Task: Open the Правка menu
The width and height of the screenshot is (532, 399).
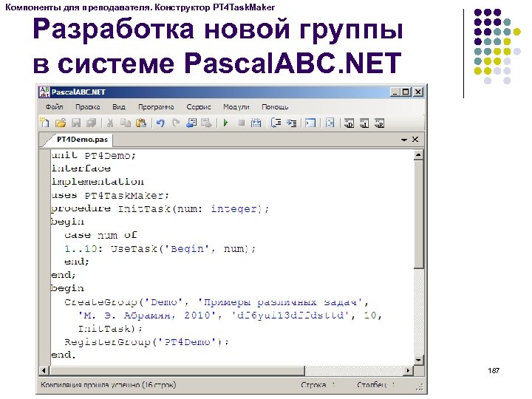Action: 87,107
